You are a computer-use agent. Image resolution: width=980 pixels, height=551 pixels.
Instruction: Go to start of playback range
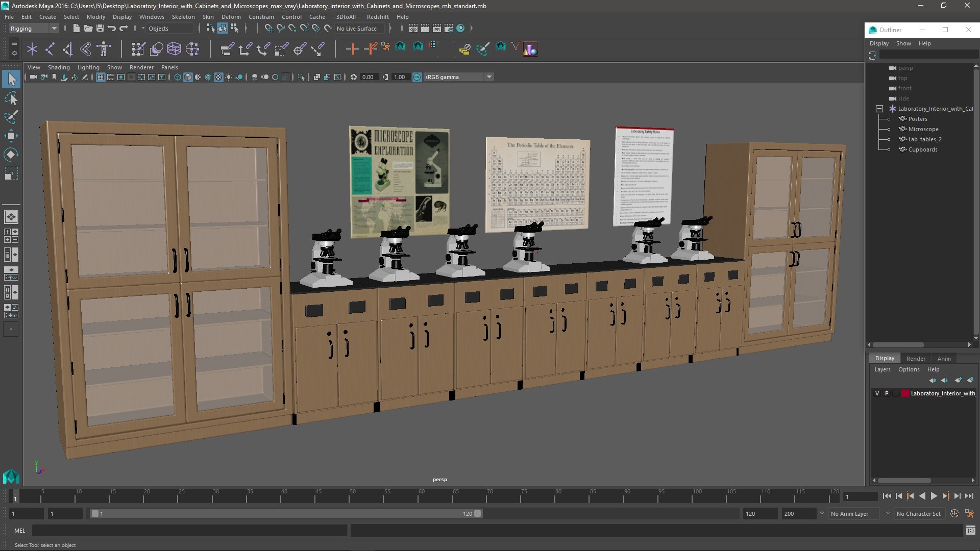pos(887,496)
